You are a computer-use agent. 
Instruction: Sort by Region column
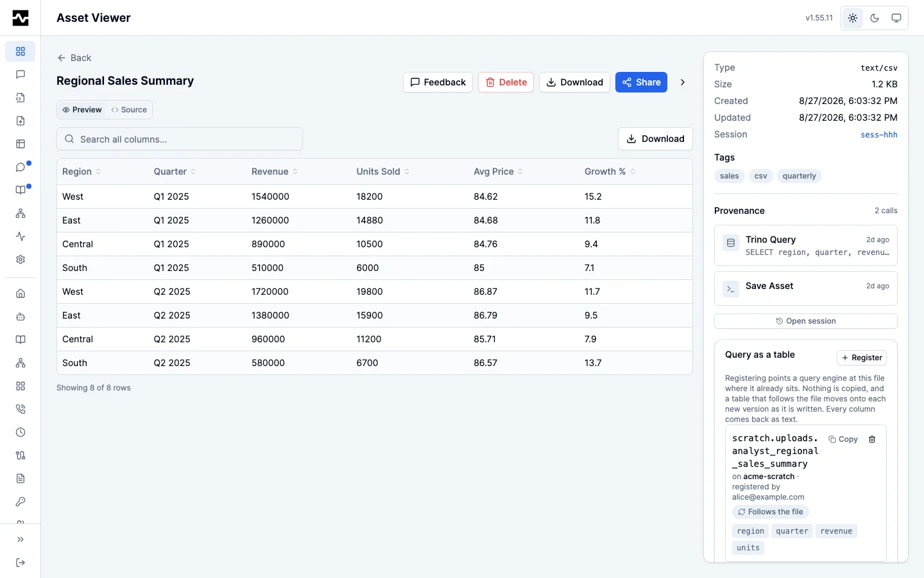(81, 171)
